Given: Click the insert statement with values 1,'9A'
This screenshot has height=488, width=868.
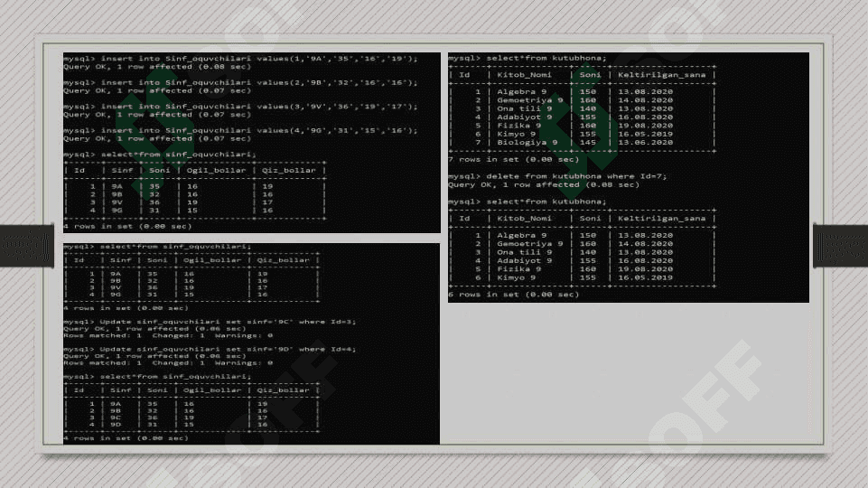Looking at the screenshot, I should 241,58.
